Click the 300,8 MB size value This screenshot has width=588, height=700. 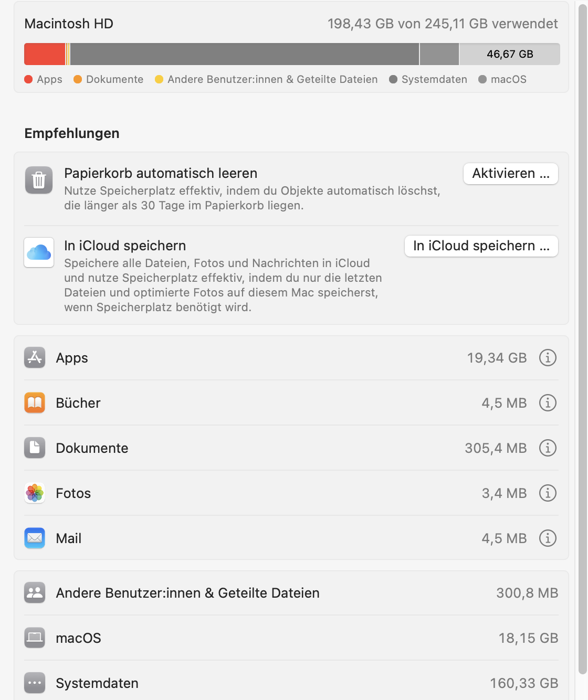click(528, 593)
